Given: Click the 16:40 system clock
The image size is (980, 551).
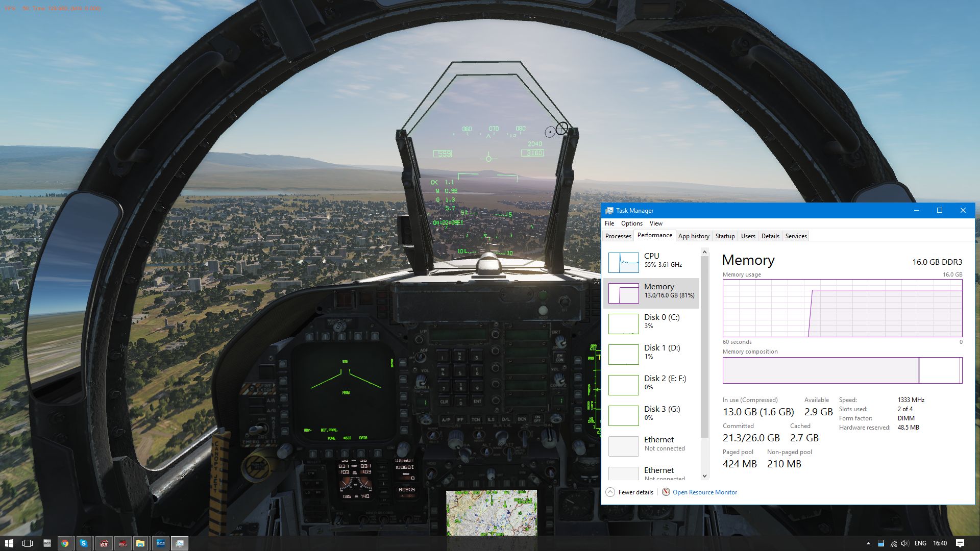Looking at the screenshot, I should 940,543.
